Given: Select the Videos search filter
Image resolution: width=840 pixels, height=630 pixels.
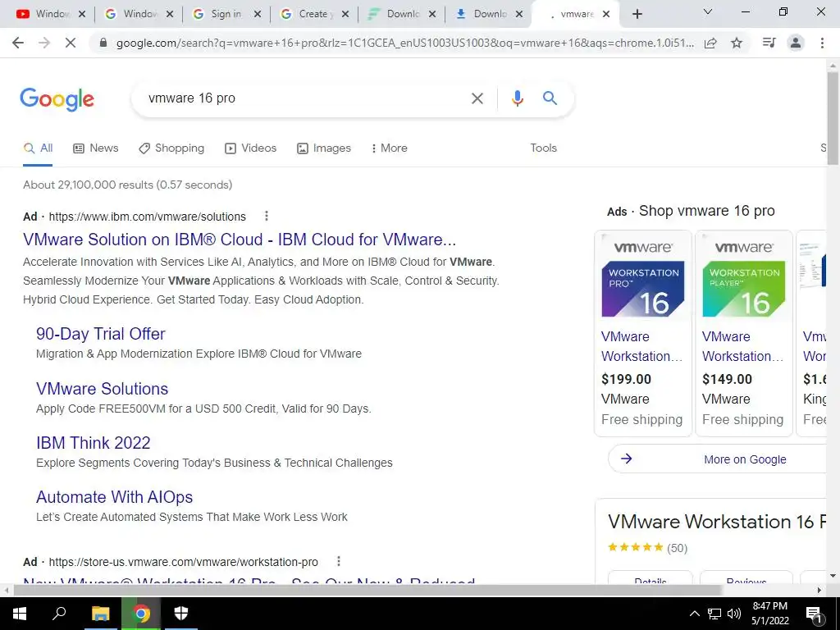Looking at the screenshot, I should (x=251, y=148).
